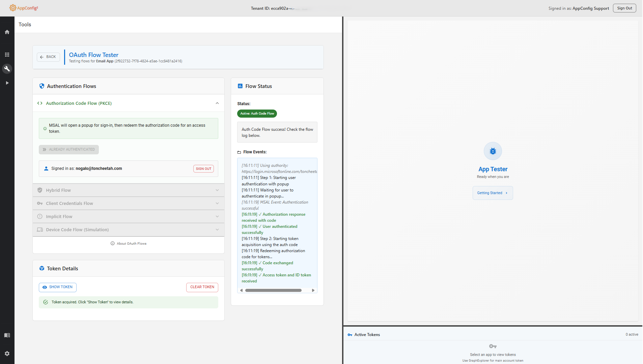The width and height of the screenshot is (643, 364).
Task: Select the wrench Tools icon in sidebar
Action: (x=7, y=69)
